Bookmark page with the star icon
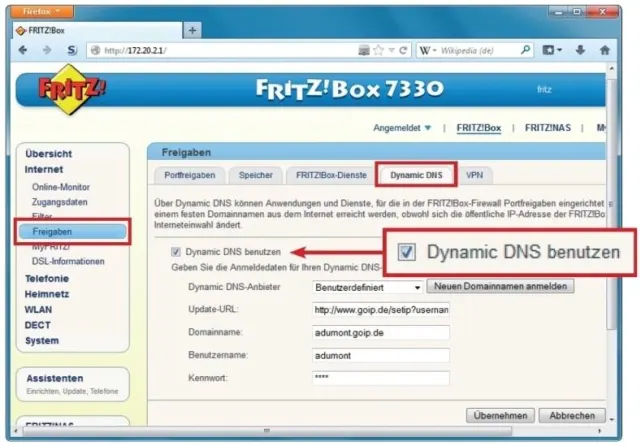The image size is (640, 446). pos(379,50)
